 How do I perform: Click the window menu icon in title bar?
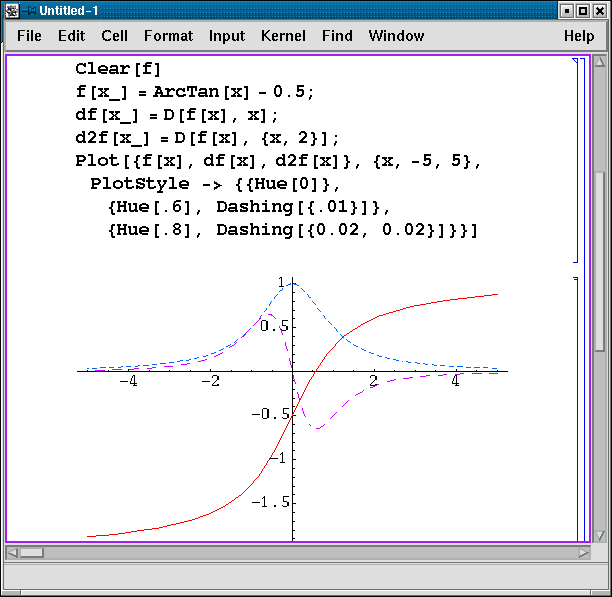point(11,11)
